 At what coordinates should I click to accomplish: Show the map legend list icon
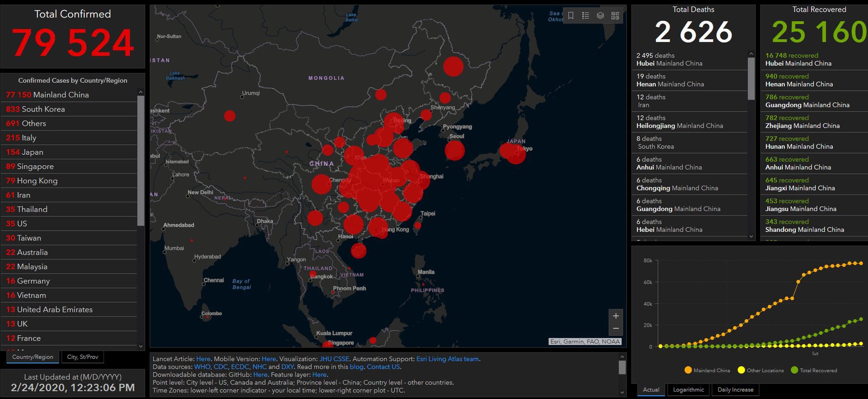click(586, 16)
